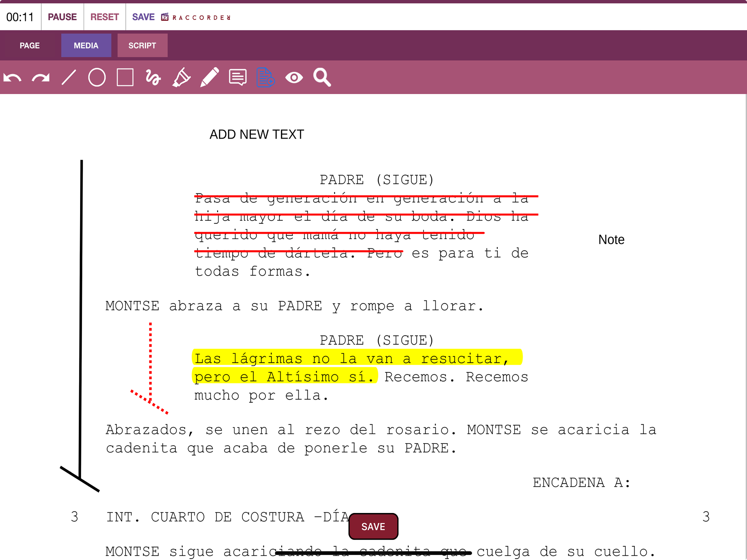The width and height of the screenshot is (747, 560).
Task: Click scene number 3 on left margin
Action: (74, 517)
